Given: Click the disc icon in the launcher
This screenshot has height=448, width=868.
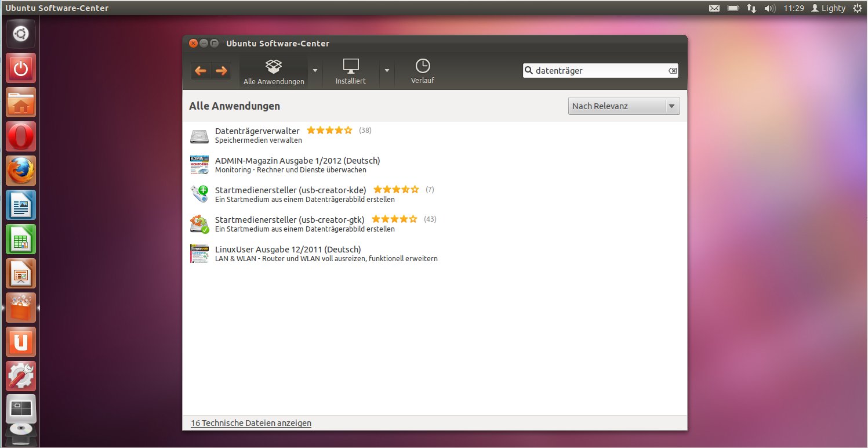Looking at the screenshot, I should (21, 435).
